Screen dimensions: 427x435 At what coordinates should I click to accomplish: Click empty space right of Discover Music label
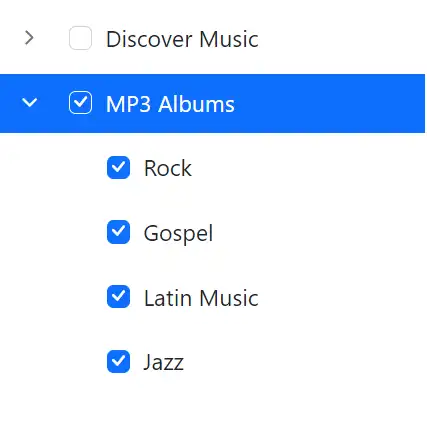click(342, 38)
